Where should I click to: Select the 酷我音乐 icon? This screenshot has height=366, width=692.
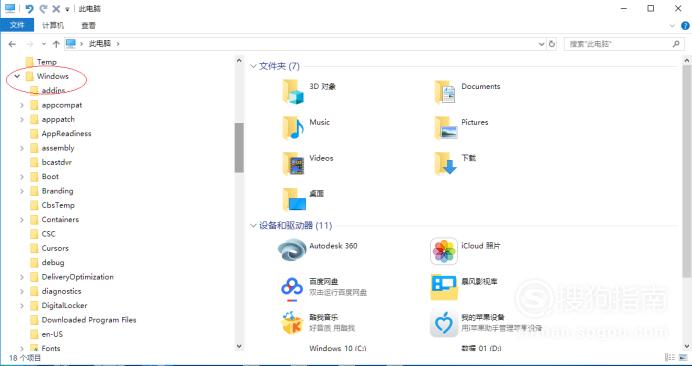coord(292,323)
